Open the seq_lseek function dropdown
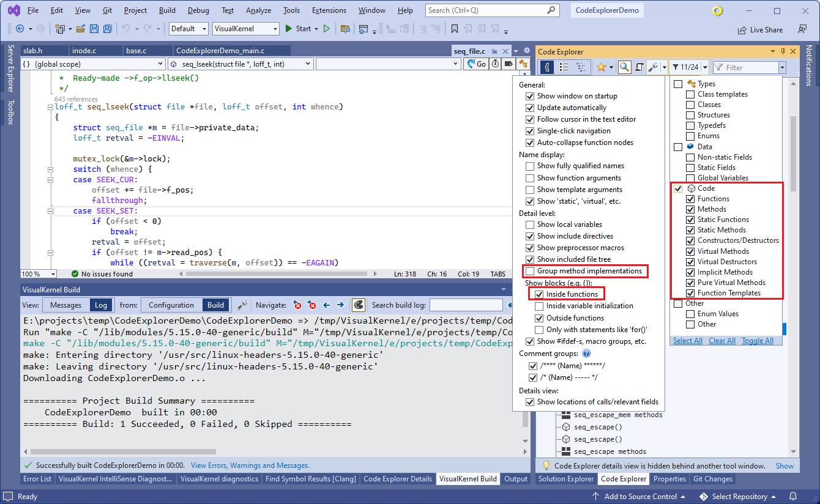Screen dimensions: 820x504 click(240, 64)
